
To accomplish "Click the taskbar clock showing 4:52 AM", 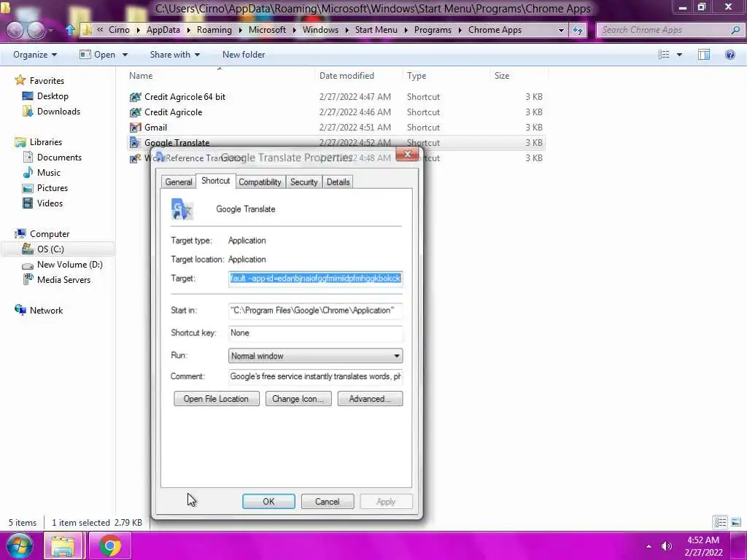I will point(703,546).
